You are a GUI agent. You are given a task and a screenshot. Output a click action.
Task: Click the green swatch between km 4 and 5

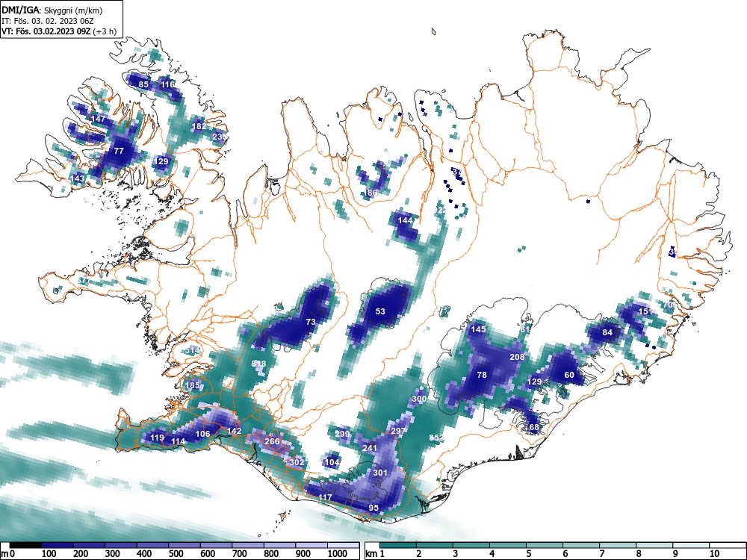(508, 545)
